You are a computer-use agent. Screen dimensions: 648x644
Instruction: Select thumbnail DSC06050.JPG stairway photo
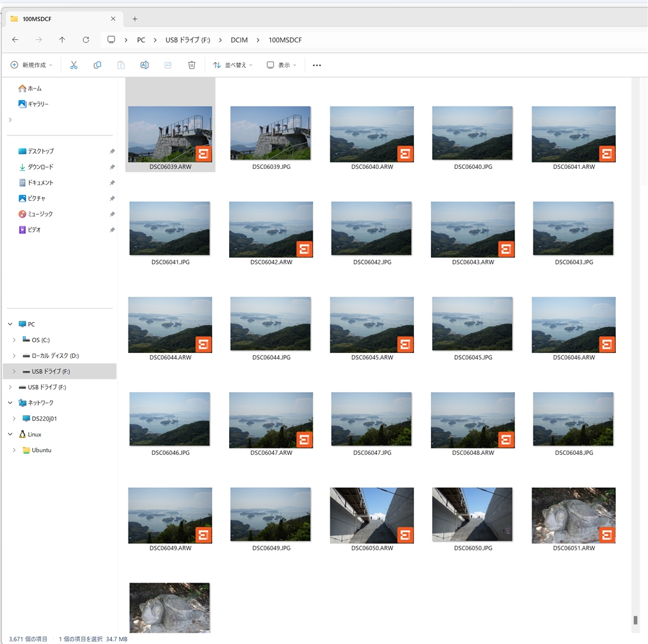(472, 514)
